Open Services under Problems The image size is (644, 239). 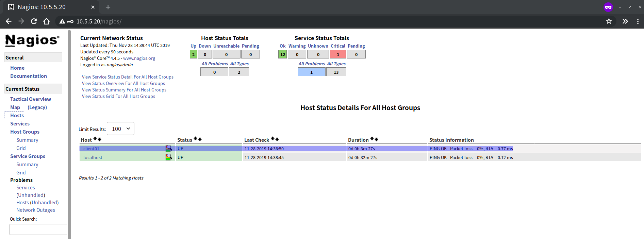coord(26,188)
